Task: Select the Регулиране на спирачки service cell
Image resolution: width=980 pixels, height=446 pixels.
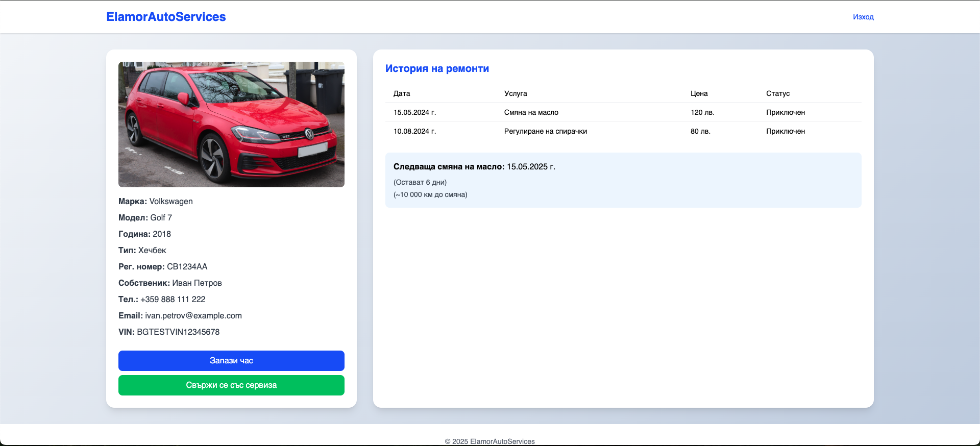Action: (x=546, y=131)
